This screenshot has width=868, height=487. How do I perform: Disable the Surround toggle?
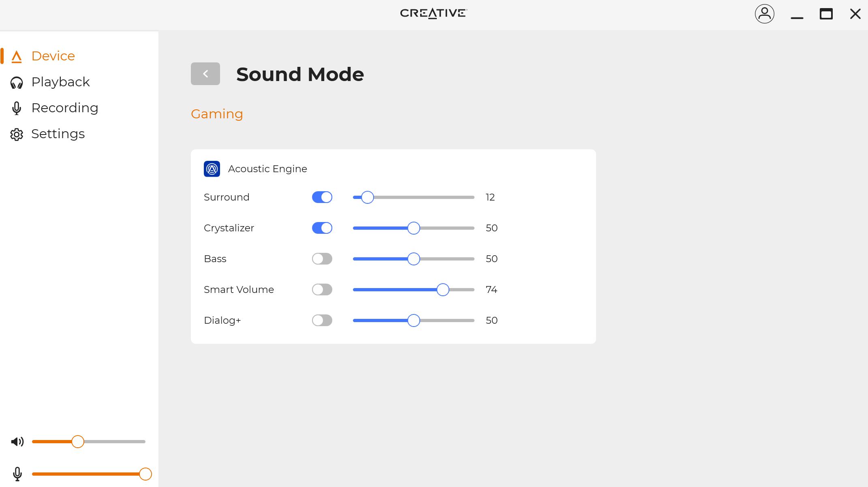tap(322, 197)
